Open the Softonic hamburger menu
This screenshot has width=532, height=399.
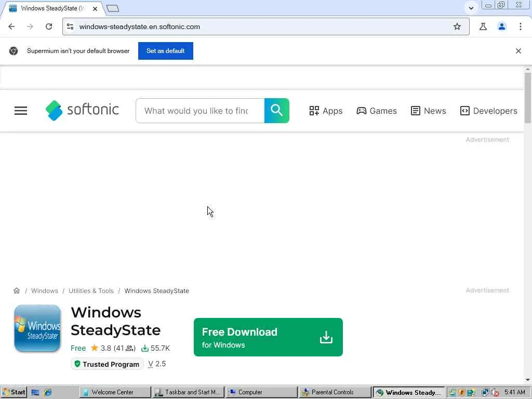click(21, 111)
